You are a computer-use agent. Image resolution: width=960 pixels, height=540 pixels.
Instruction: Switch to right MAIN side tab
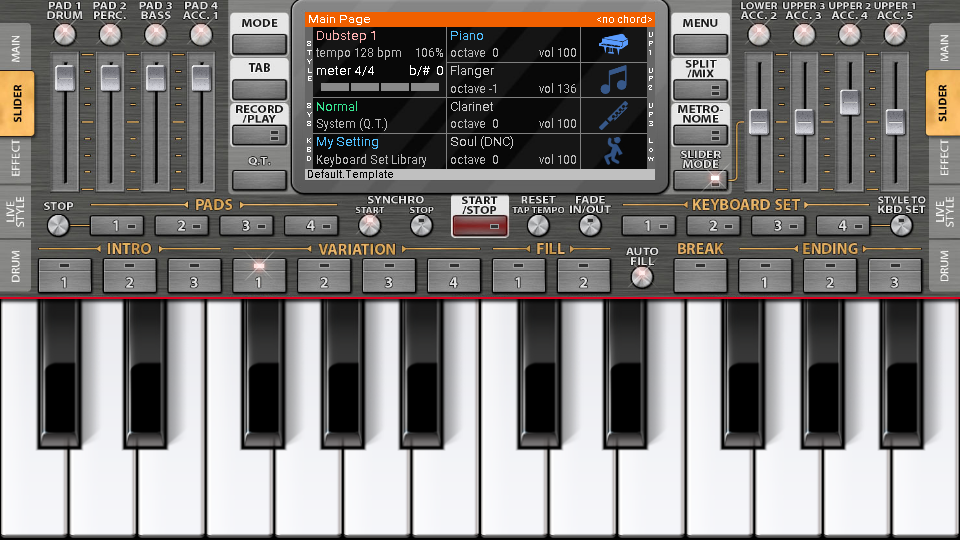(x=944, y=48)
